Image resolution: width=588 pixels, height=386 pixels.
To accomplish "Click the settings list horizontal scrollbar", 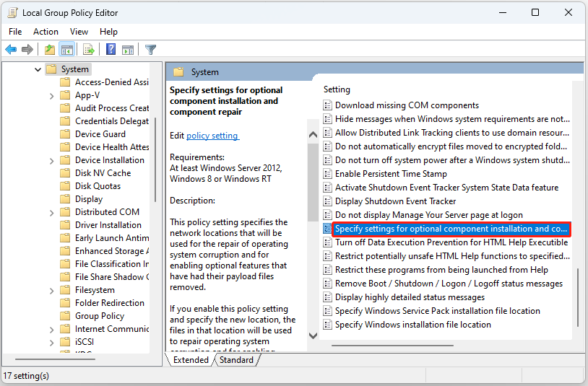I will click(x=392, y=346).
